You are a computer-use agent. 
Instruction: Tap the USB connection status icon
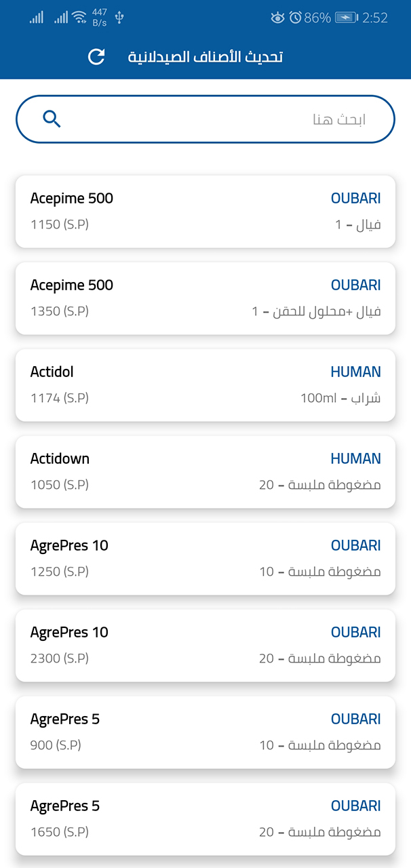(x=119, y=18)
